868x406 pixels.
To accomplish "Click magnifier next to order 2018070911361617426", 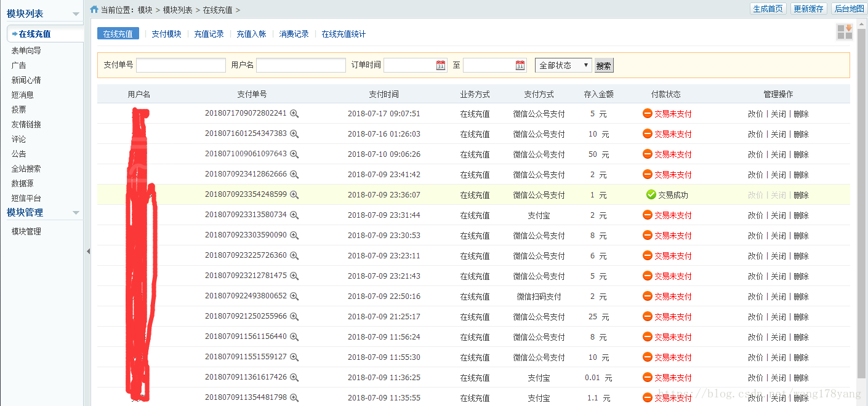I will (294, 377).
